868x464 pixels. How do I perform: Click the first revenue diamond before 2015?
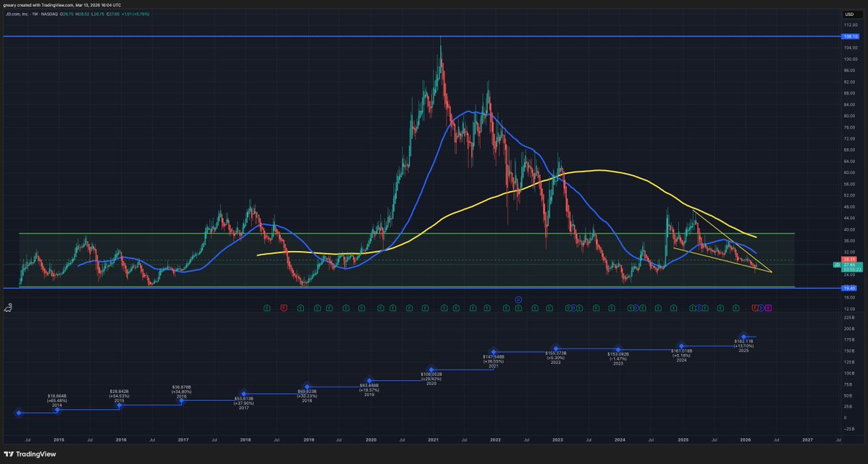click(19, 413)
